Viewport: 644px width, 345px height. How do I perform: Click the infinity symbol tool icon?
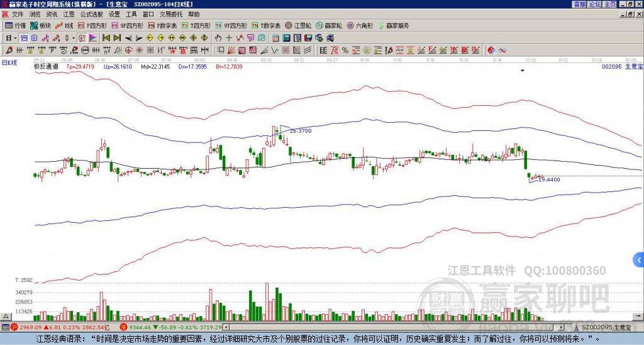coord(502,50)
